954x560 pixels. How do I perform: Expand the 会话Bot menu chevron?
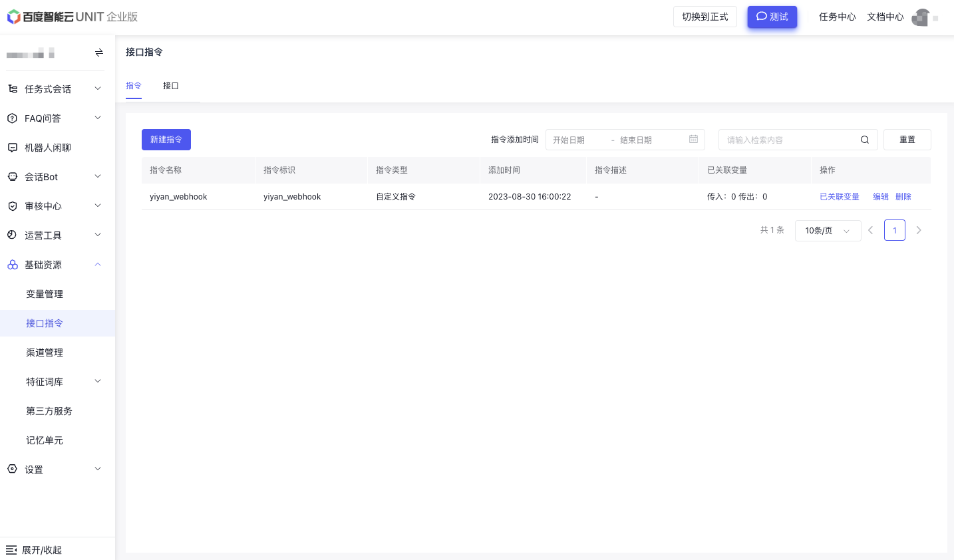click(98, 176)
